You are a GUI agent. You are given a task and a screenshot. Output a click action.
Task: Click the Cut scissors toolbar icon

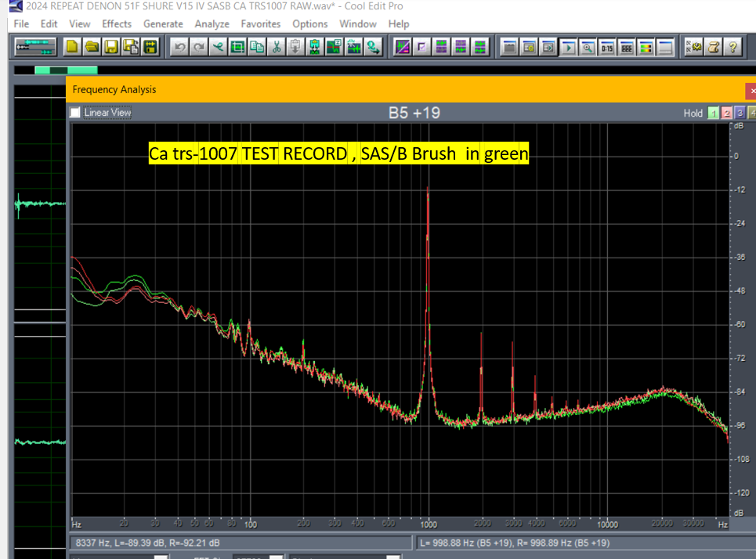pyautogui.click(x=277, y=47)
